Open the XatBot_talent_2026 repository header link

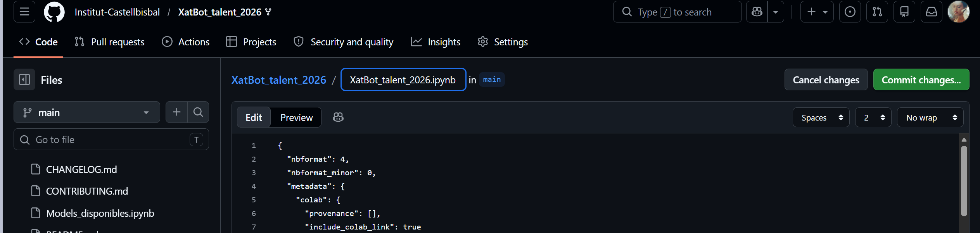pos(220,12)
